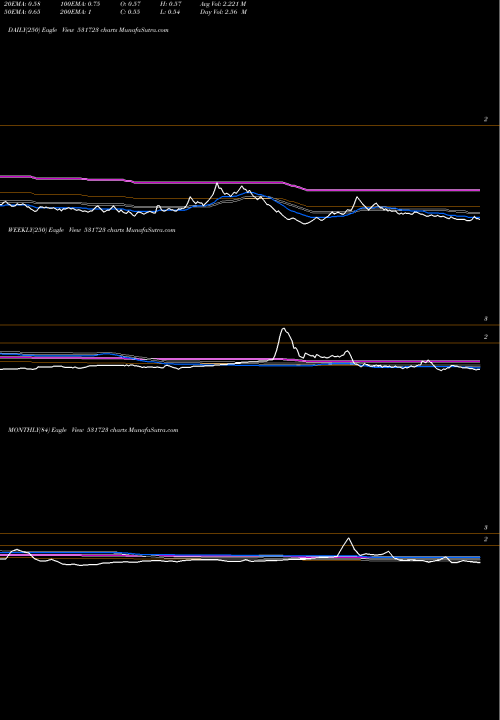Click the 20EMA value label
Screen dimensions: 500x720
[22, 4]
